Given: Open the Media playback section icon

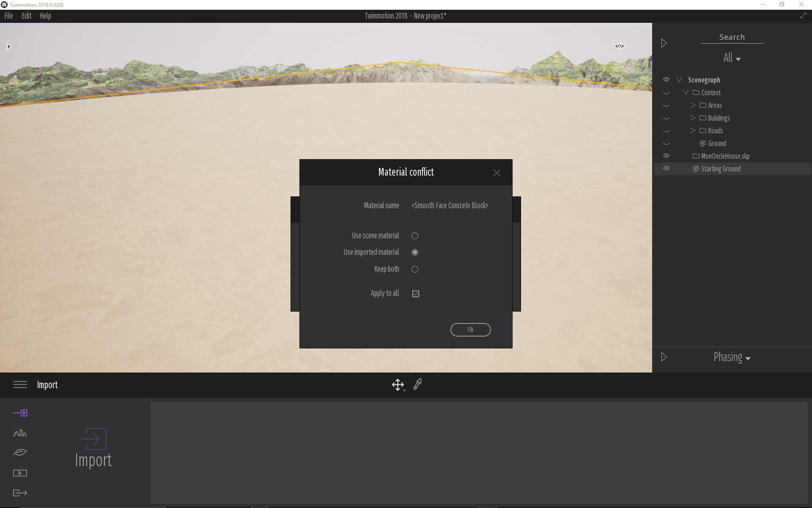Looking at the screenshot, I should (20, 473).
